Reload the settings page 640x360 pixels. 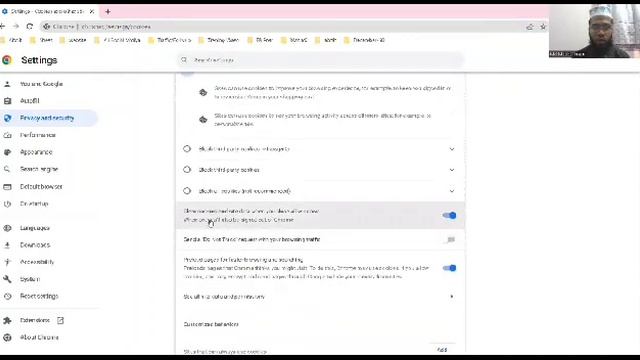click(30, 27)
